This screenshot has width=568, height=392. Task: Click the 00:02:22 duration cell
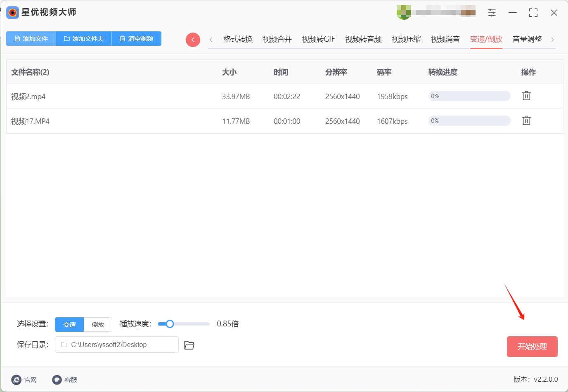287,97
